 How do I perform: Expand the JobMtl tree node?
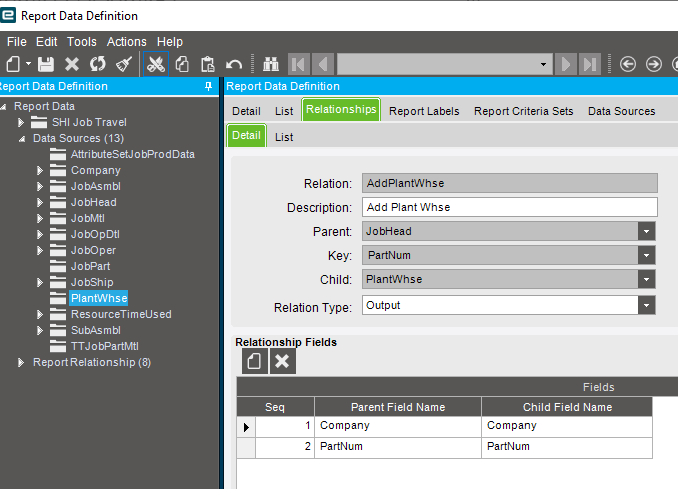pos(40,218)
